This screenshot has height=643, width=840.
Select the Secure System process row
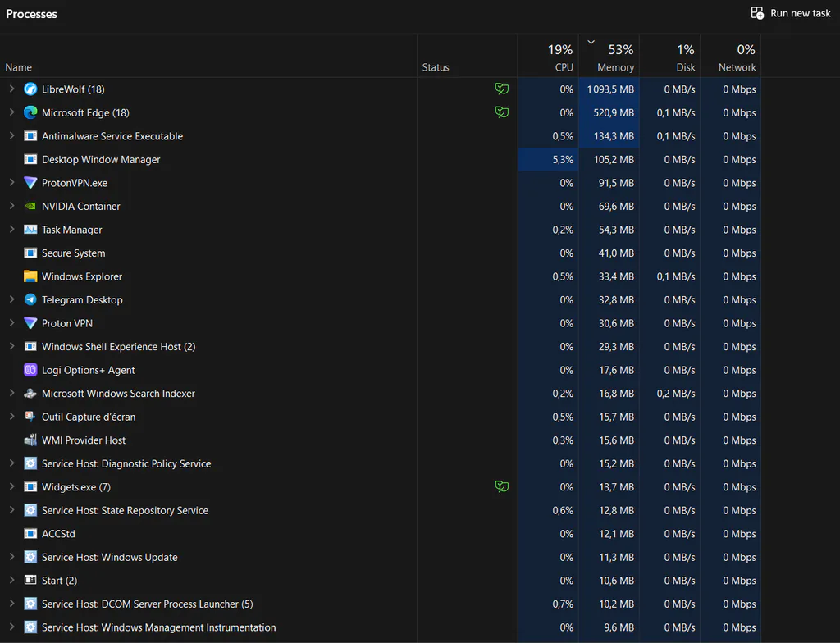[381, 253]
